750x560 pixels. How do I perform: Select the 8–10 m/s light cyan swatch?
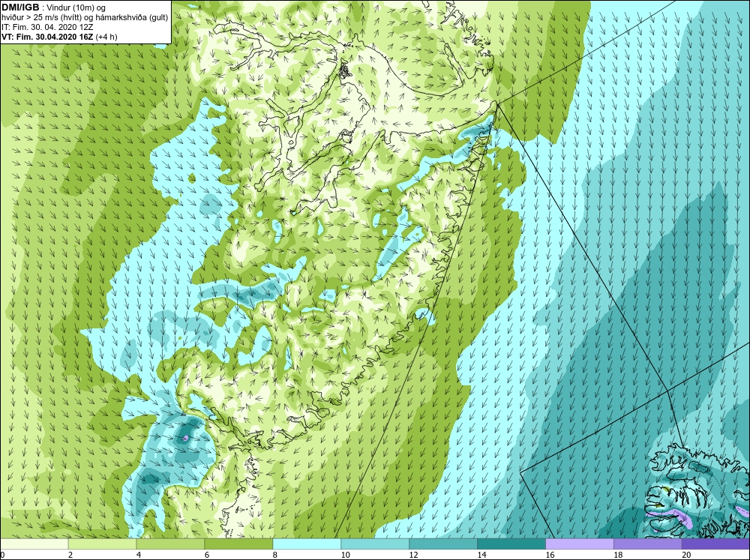(x=307, y=544)
